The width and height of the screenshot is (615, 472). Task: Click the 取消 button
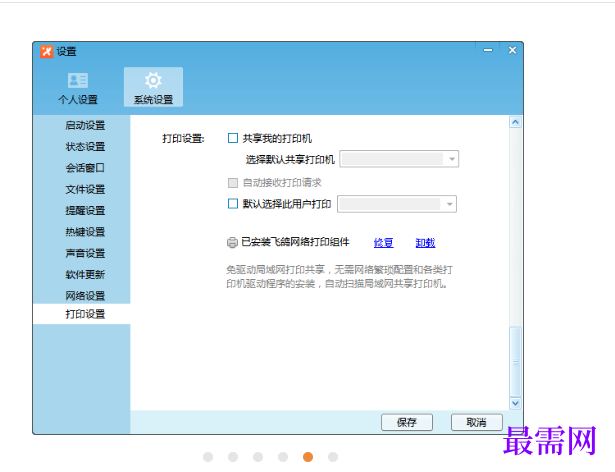click(x=477, y=422)
